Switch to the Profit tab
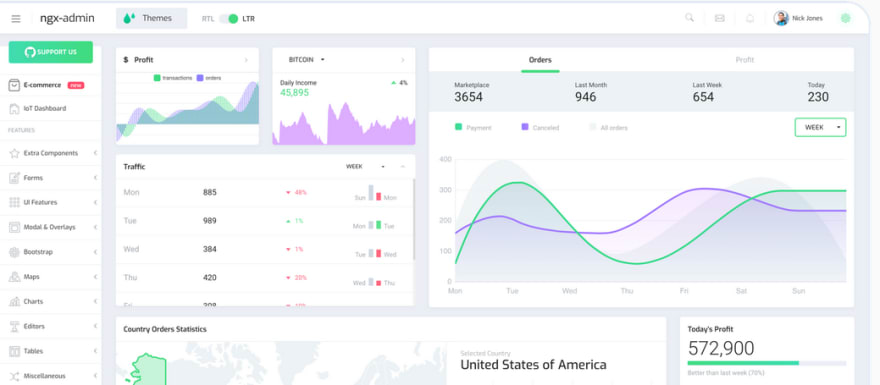 (x=745, y=60)
